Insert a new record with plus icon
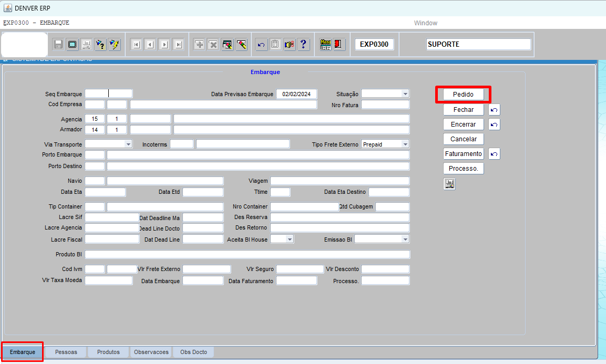 pyautogui.click(x=199, y=45)
